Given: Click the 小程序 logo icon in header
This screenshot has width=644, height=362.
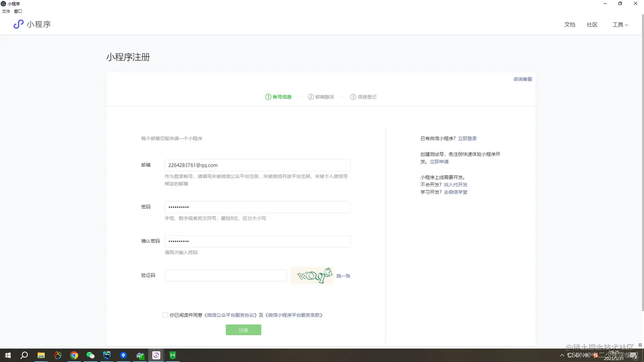Looking at the screenshot, I should (x=18, y=24).
